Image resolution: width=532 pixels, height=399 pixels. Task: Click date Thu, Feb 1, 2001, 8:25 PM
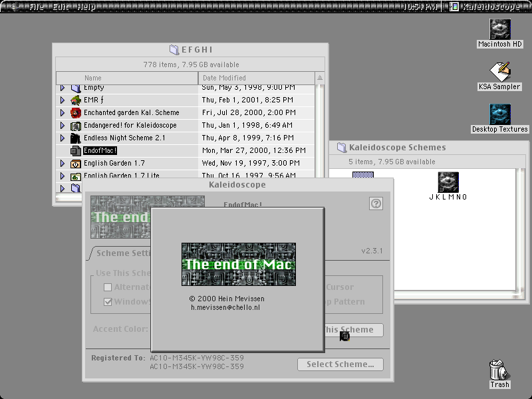coord(247,100)
